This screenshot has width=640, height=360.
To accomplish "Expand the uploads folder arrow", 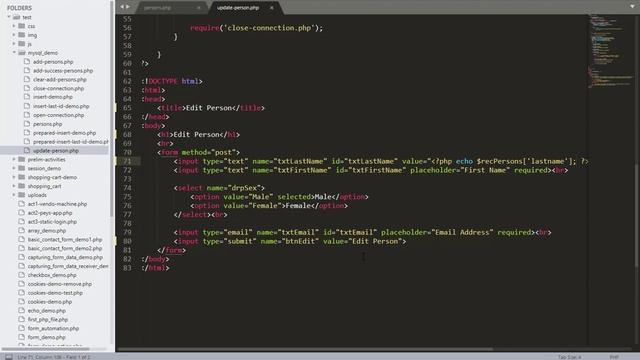I will click(14, 195).
